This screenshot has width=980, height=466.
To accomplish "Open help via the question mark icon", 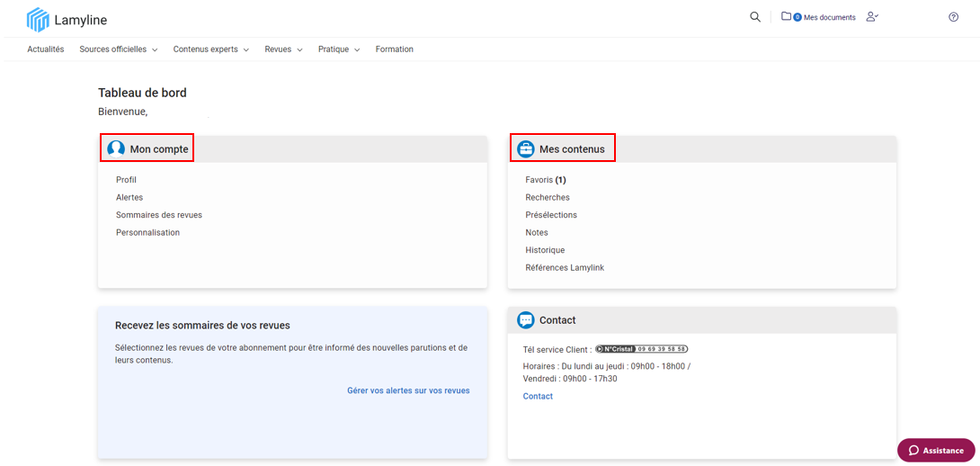I will tap(954, 17).
